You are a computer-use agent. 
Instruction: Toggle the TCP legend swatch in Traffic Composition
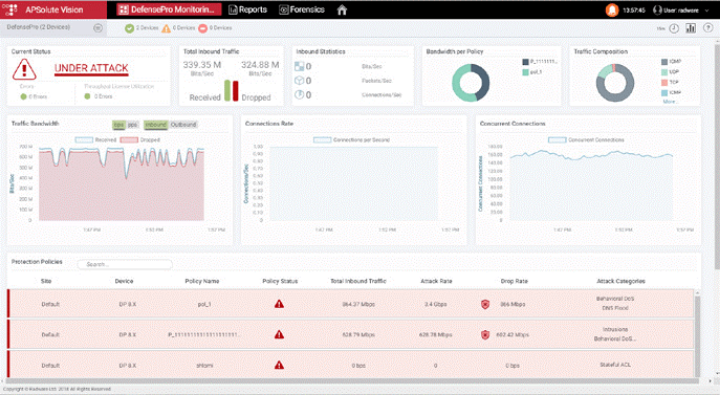pos(664,82)
